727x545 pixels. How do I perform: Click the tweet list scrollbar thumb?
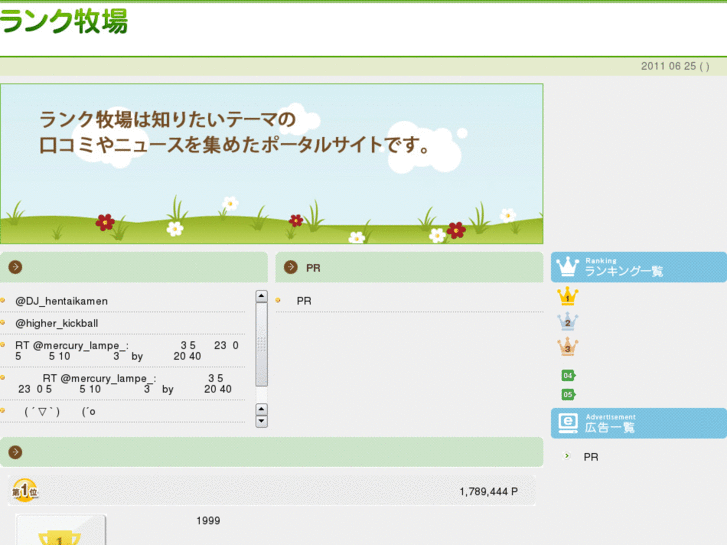[261, 345]
